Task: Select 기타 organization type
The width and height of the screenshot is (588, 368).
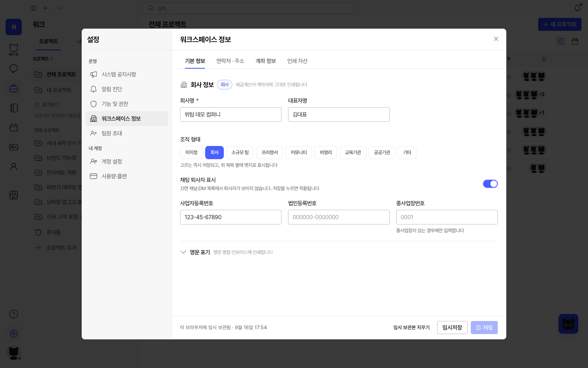Action: tap(407, 153)
